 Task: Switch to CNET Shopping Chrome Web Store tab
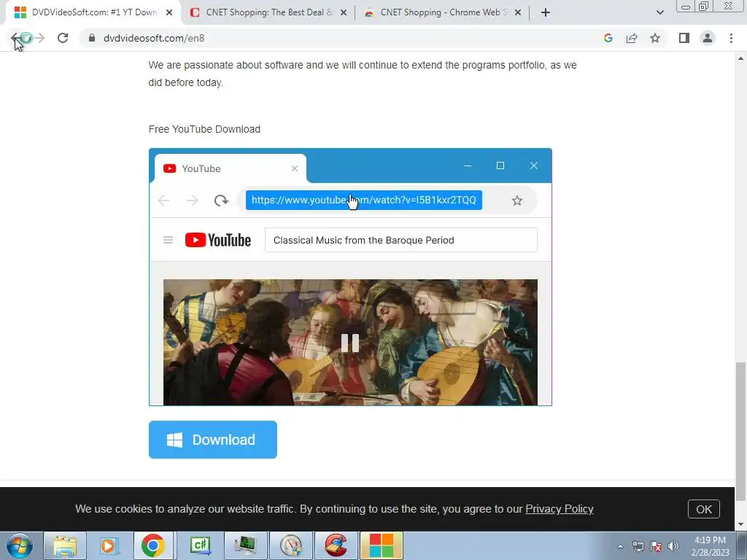point(444,12)
